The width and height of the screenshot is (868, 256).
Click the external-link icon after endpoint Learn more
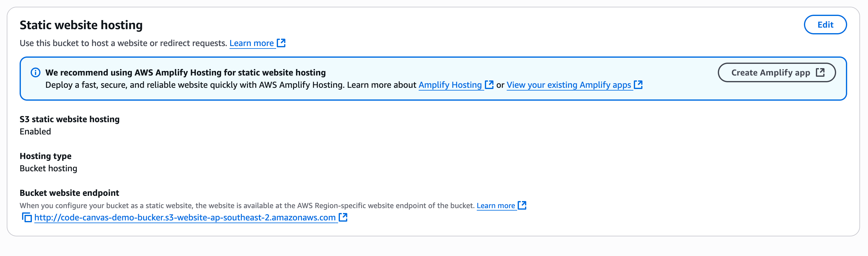[x=522, y=205]
